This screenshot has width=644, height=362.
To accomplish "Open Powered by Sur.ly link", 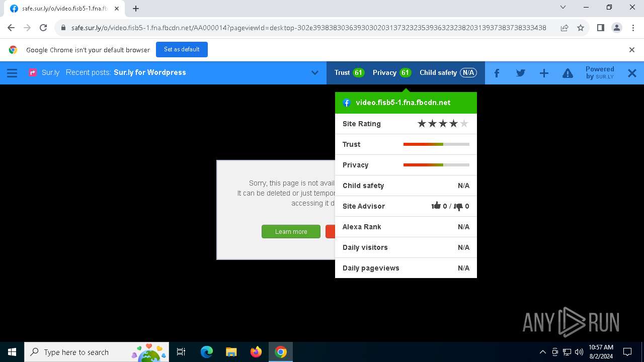I will tap(600, 72).
